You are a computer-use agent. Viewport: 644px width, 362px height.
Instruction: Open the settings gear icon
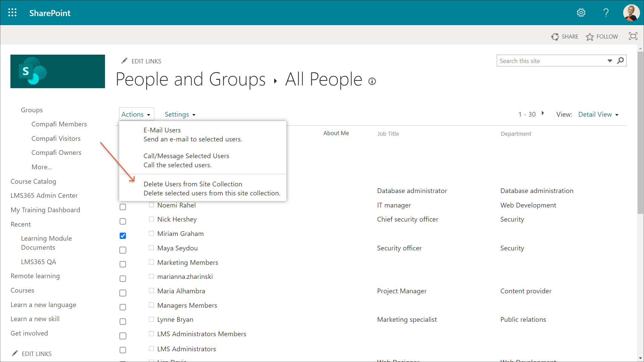click(x=581, y=13)
